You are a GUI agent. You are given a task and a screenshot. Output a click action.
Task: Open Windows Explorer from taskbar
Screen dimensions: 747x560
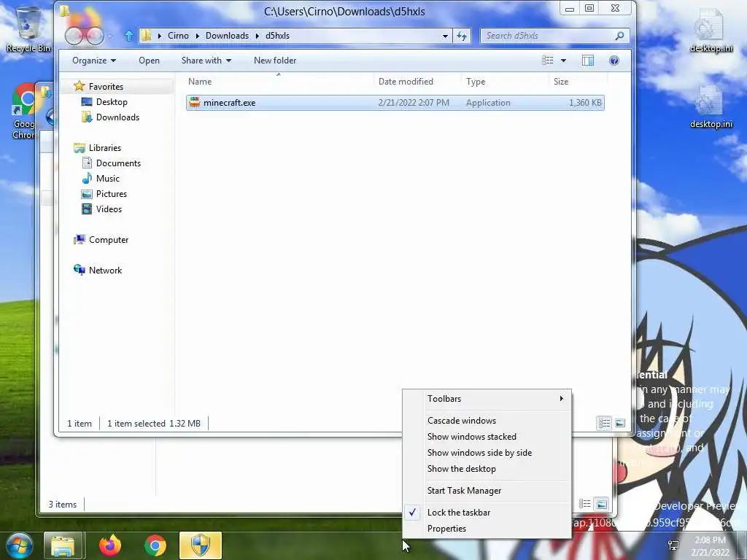[63, 545]
